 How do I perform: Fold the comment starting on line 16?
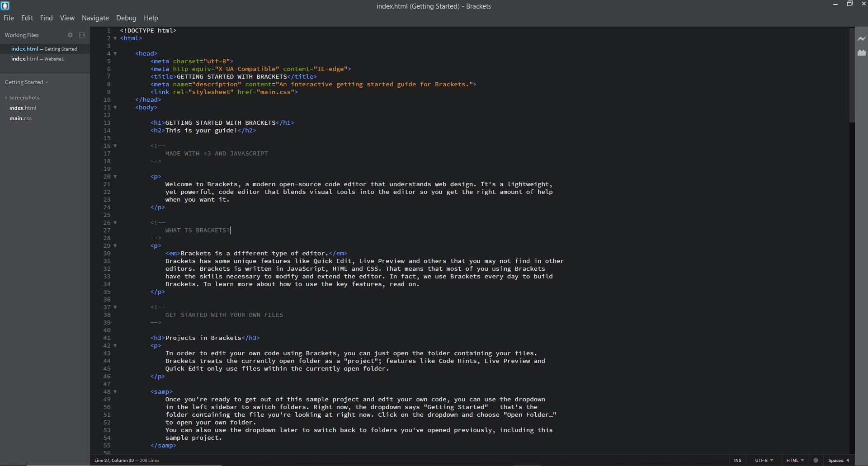pyautogui.click(x=115, y=146)
